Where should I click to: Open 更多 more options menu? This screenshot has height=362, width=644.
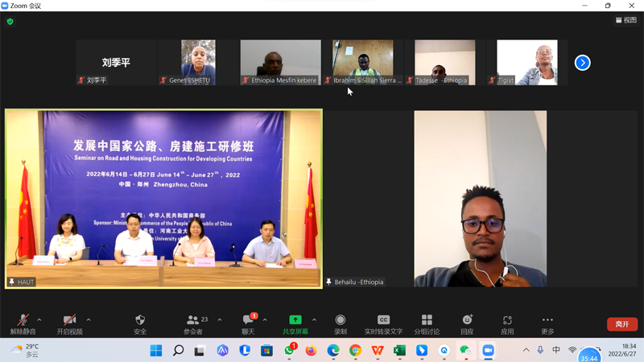(547, 323)
